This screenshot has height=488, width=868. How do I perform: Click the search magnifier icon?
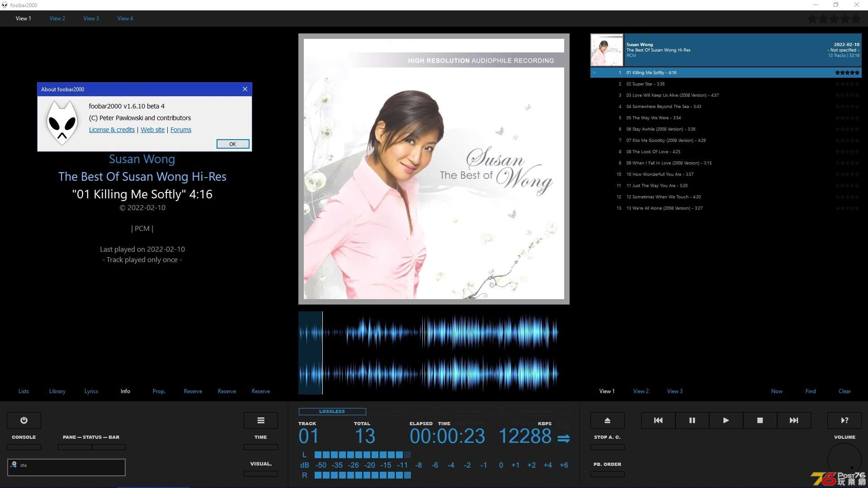[x=14, y=465]
